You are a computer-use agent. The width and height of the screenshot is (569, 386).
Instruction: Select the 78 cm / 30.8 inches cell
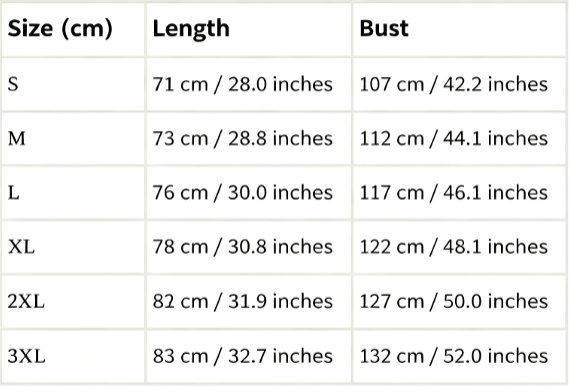click(249, 247)
